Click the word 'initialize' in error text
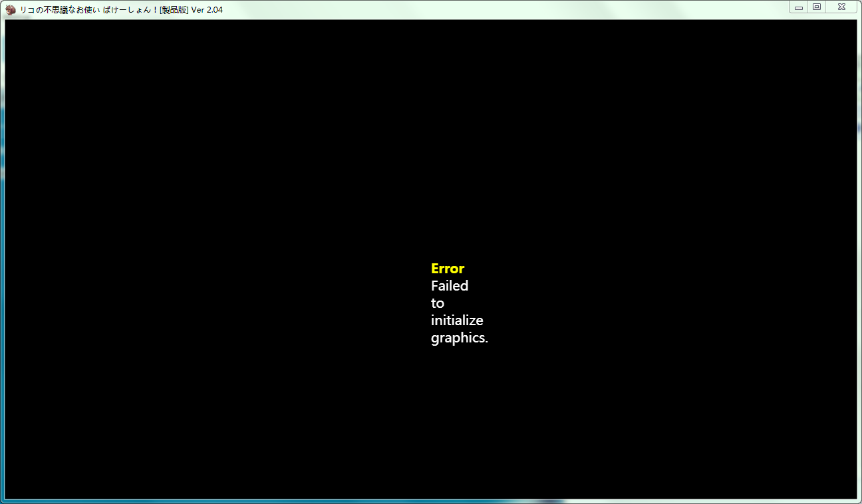 click(457, 320)
